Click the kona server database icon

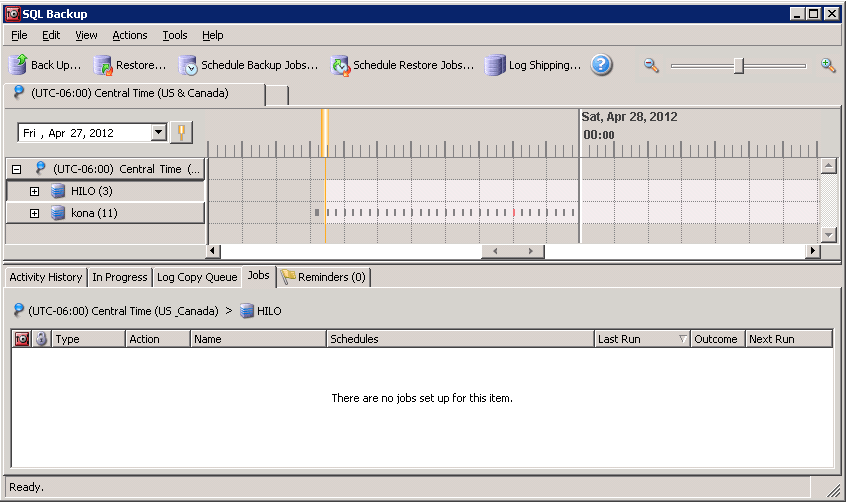coord(58,213)
